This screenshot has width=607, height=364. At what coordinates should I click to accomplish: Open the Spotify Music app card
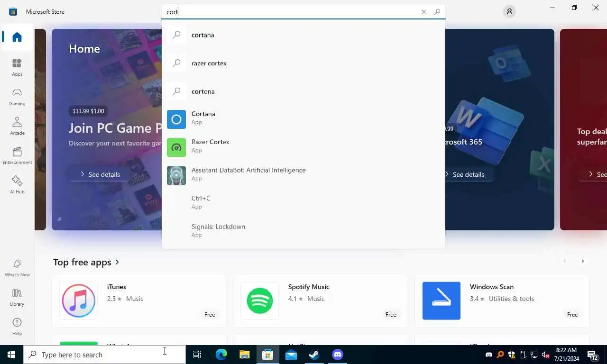(x=320, y=301)
